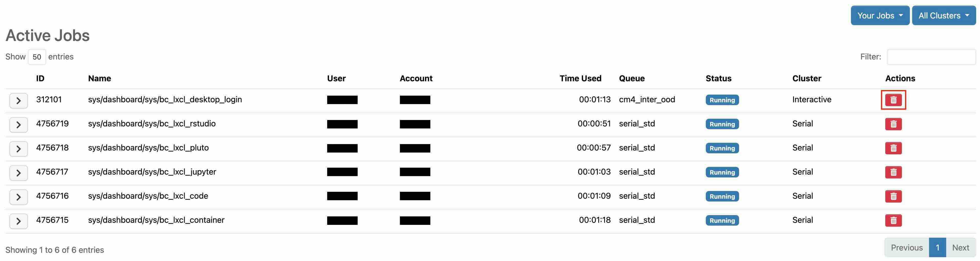Delete the bc_lxcl_desktop_login job
Image resolution: width=980 pixels, height=261 pixels.
click(893, 100)
